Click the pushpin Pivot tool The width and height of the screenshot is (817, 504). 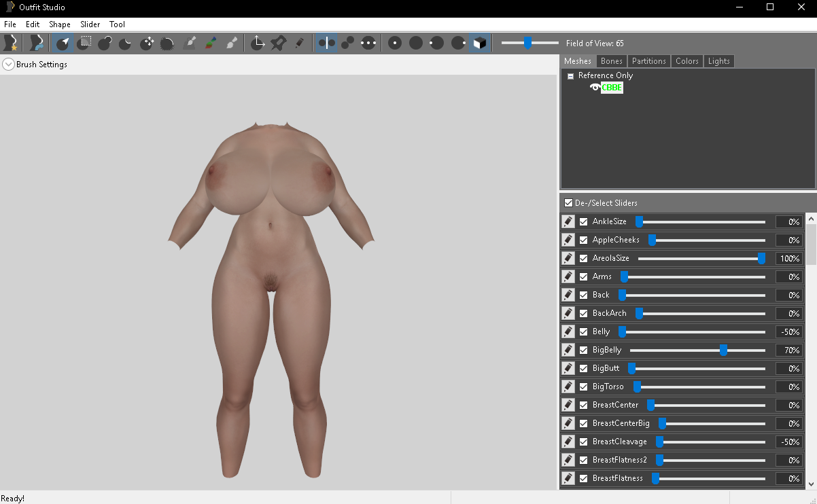278,43
